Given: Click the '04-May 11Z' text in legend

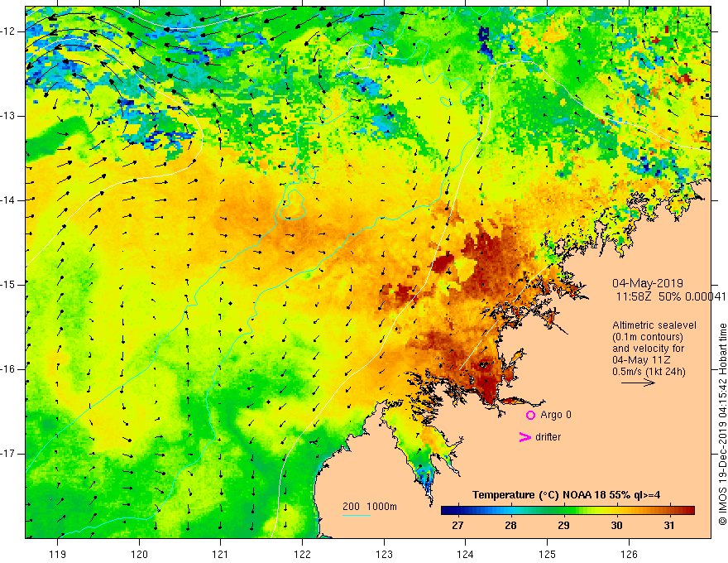Looking at the screenshot, I should point(641,360).
